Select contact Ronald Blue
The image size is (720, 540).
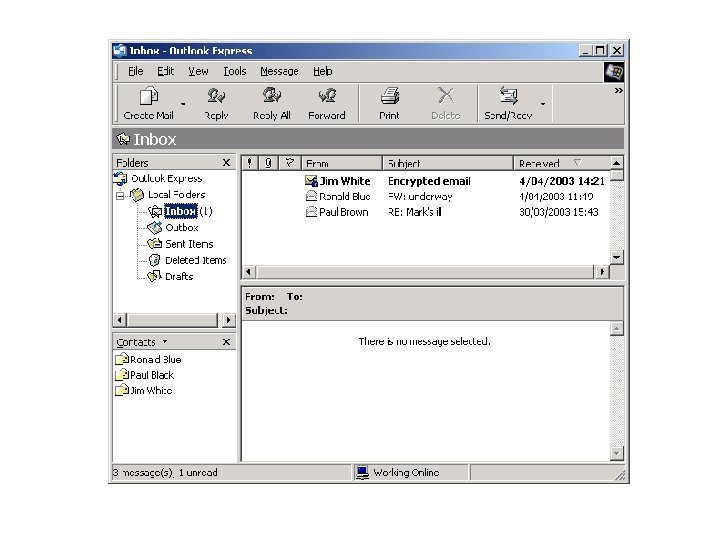pos(155,360)
